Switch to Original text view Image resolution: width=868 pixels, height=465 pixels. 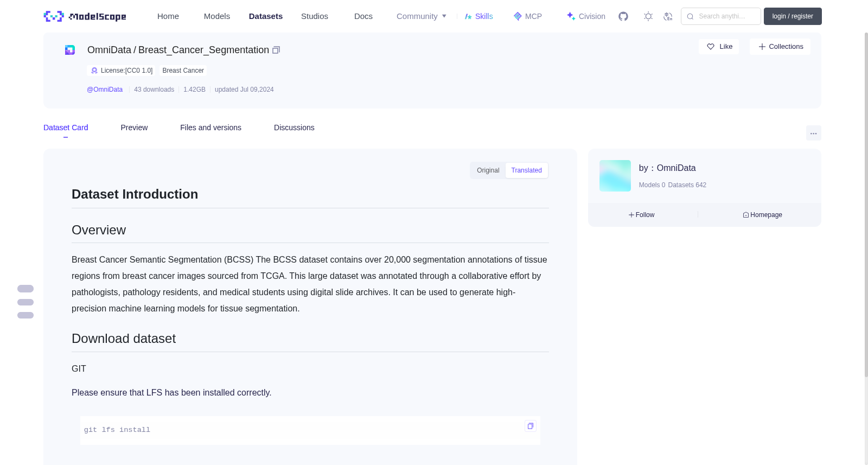[x=488, y=170]
